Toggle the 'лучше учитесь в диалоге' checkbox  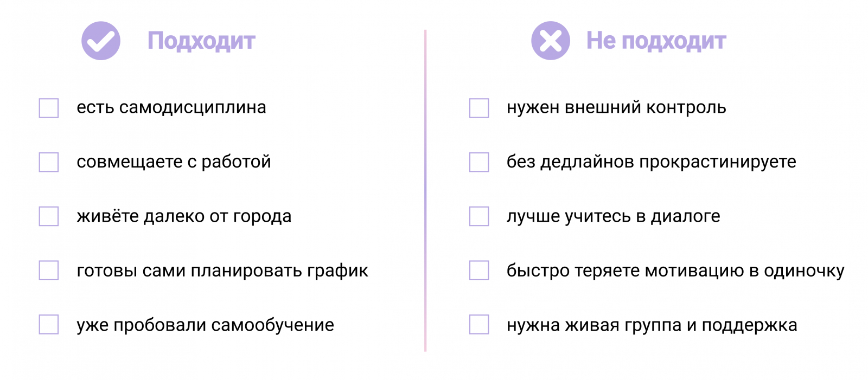pos(479,216)
